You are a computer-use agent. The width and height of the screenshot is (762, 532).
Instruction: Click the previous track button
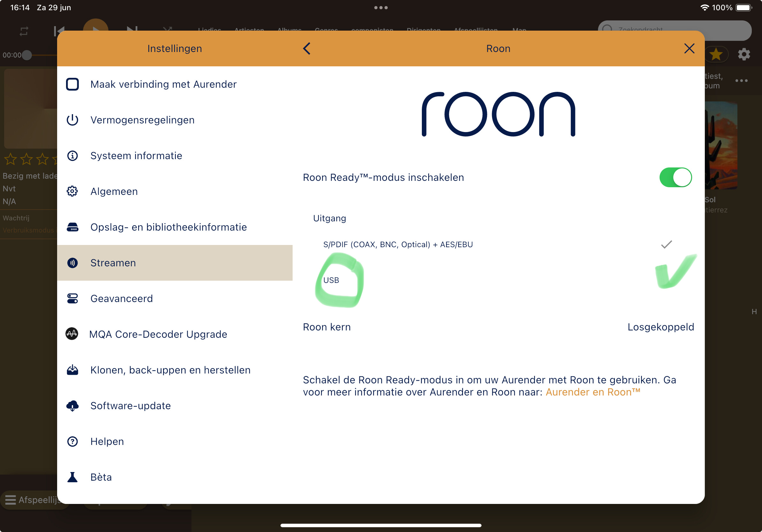(x=59, y=31)
